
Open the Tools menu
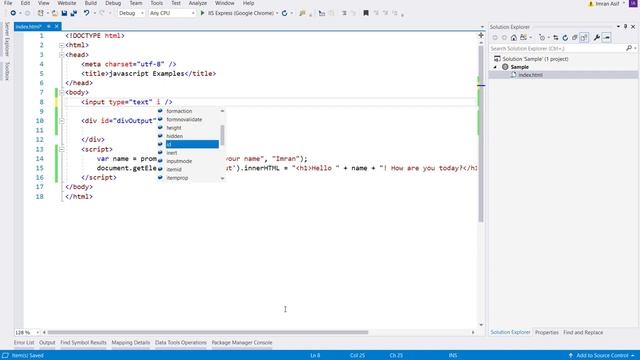pyautogui.click(x=157, y=3)
